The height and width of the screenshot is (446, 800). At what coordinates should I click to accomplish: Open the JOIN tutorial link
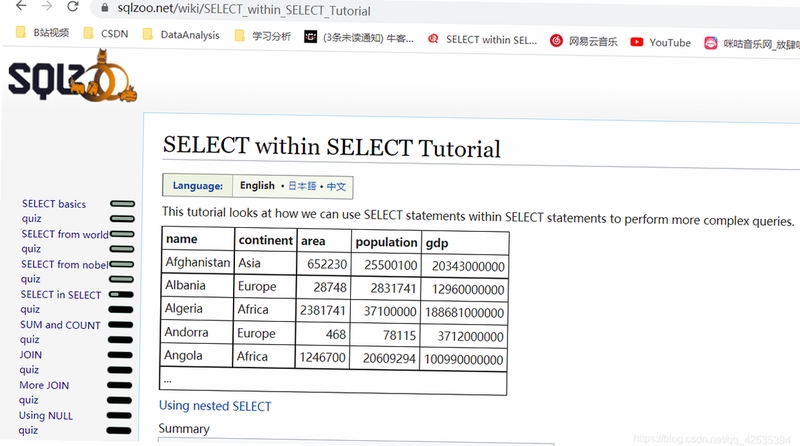[x=31, y=355]
